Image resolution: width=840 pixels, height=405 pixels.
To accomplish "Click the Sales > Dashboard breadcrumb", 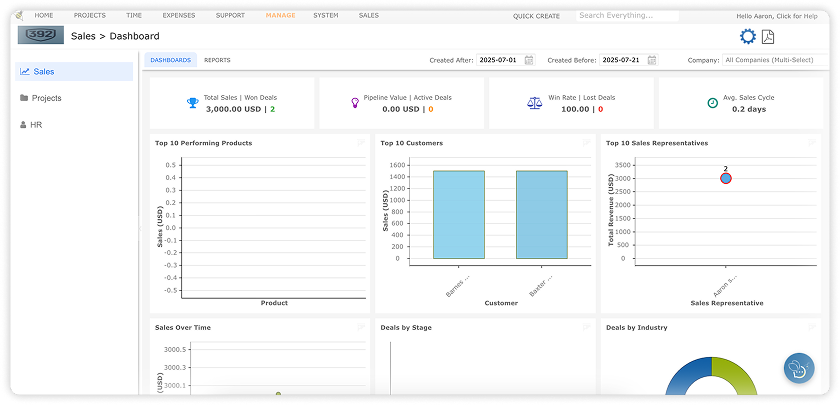I will (115, 36).
